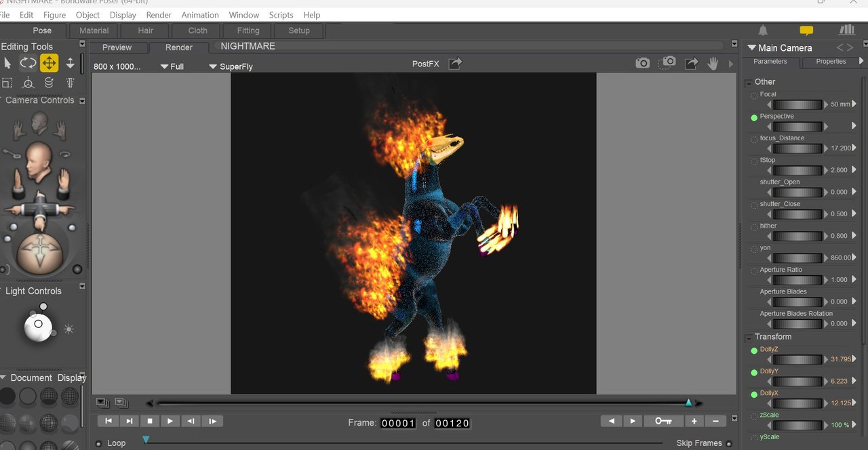Click the notification bell icon
The image size is (868, 450).
pos(763,30)
